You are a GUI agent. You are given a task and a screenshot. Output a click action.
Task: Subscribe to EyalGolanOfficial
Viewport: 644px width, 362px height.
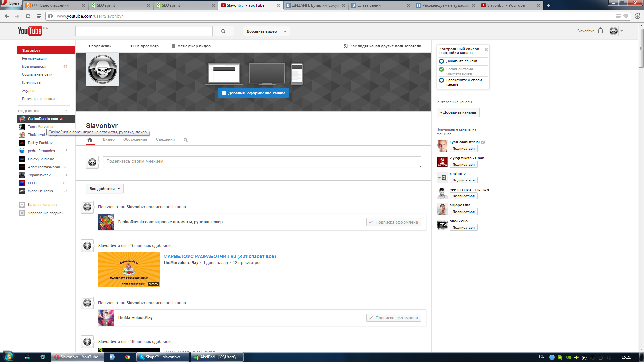(464, 148)
